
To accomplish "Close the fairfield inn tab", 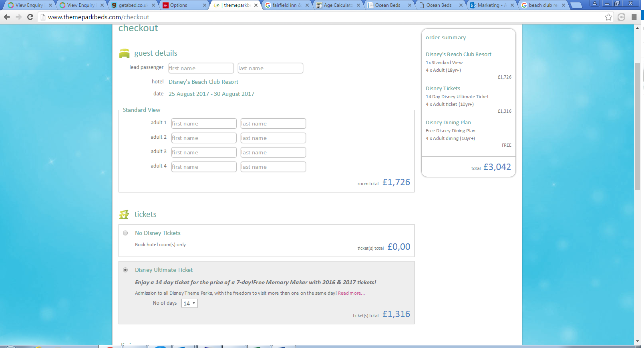I will pos(307,5).
